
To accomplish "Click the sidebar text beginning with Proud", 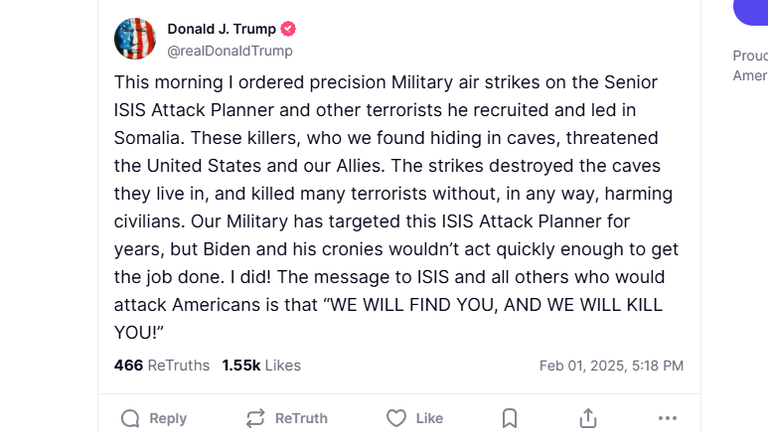I will [x=750, y=56].
